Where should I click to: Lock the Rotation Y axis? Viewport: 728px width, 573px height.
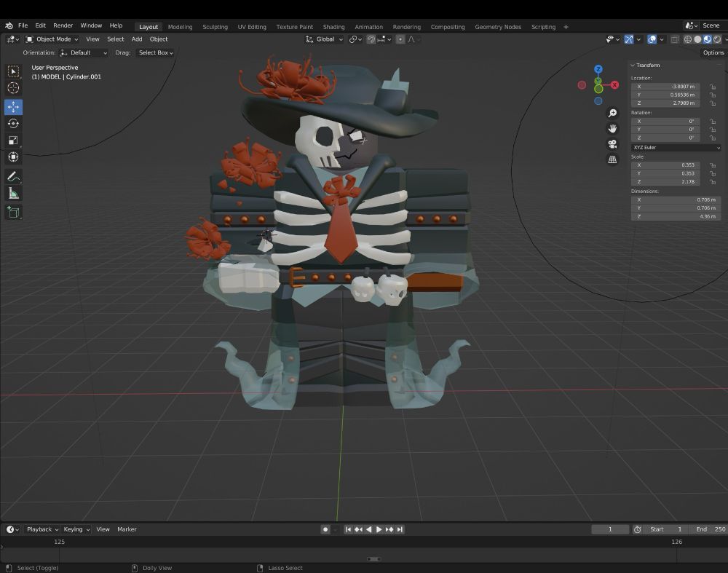(713, 130)
